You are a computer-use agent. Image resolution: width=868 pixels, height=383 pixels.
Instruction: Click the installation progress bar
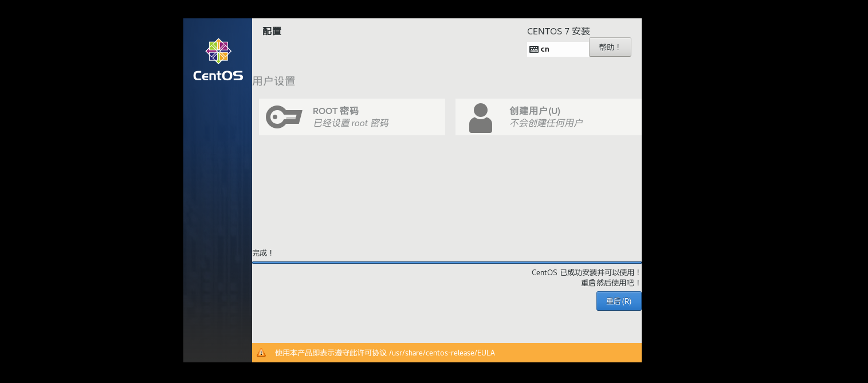(447, 263)
